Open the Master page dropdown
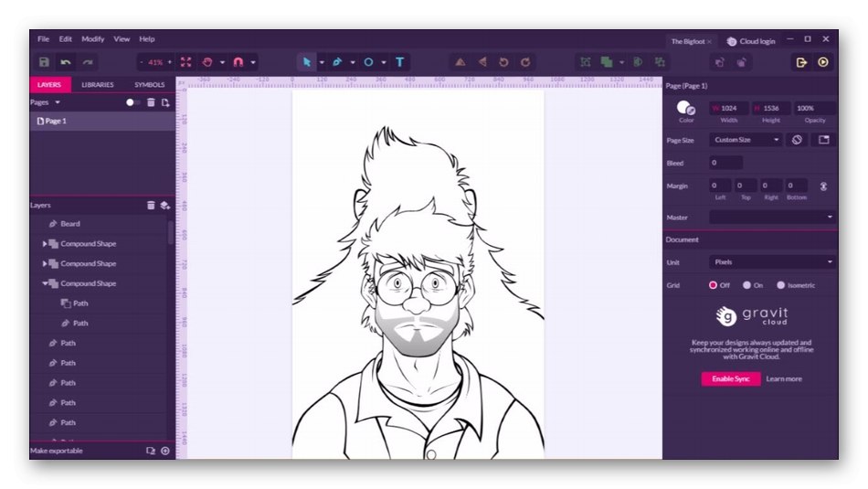Image resolution: width=868 pixels, height=489 pixels. coord(773,218)
